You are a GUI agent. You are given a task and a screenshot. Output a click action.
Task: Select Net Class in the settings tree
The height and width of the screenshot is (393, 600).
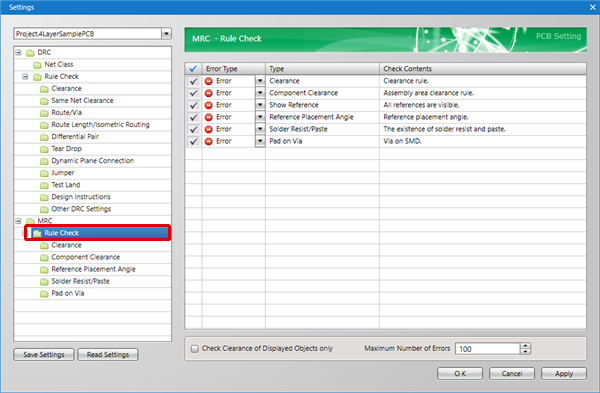pyautogui.click(x=59, y=64)
